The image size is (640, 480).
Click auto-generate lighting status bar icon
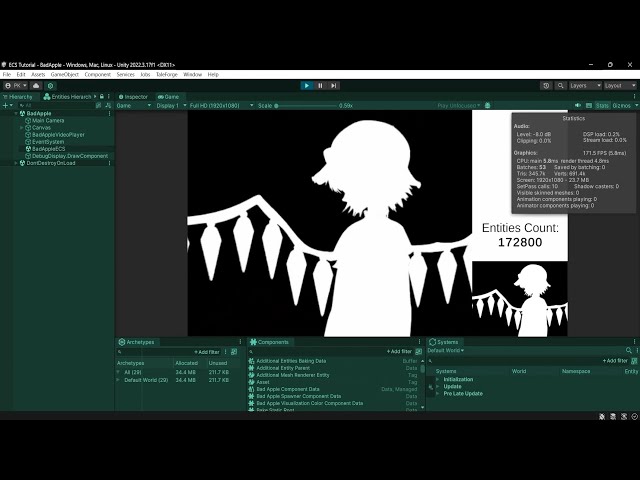point(624,416)
